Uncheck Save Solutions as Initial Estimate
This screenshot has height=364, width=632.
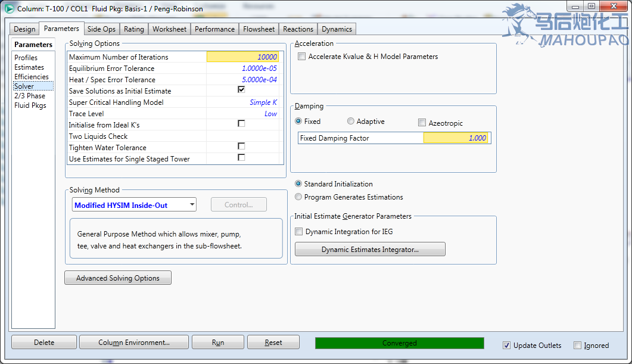[241, 91]
